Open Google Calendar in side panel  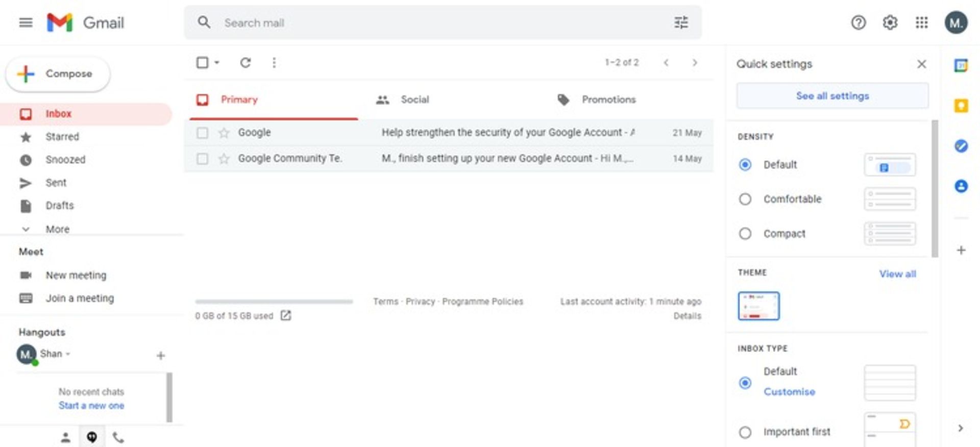click(961, 66)
